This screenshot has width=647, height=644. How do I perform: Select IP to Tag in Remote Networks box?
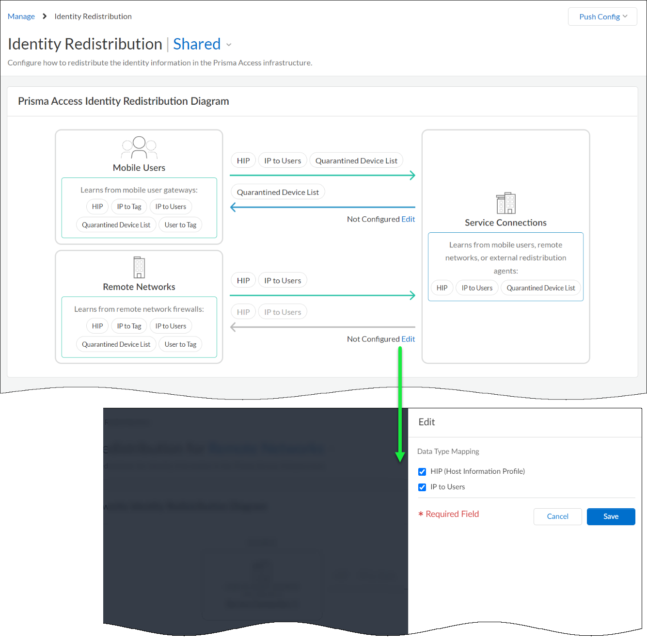coord(129,326)
